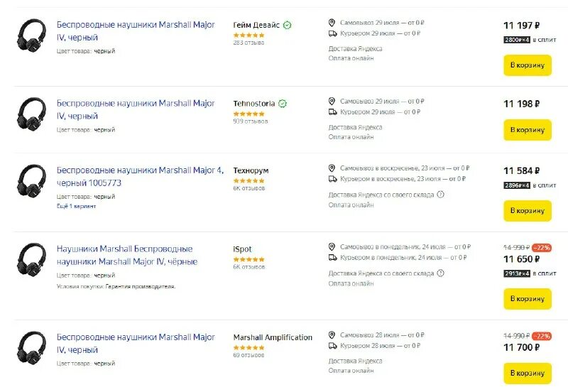Click star rating under Технорум
The width and height of the screenshot is (568, 392).
tap(248, 180)
